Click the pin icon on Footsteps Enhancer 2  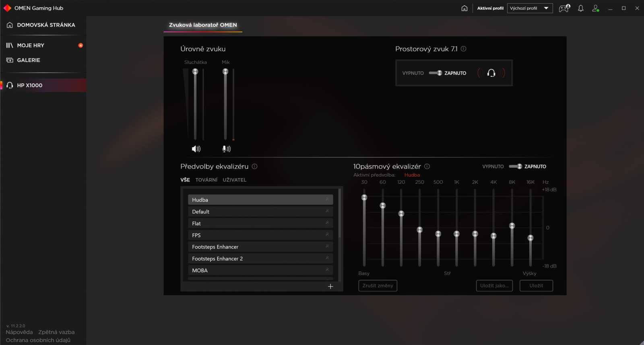(327, 258)
